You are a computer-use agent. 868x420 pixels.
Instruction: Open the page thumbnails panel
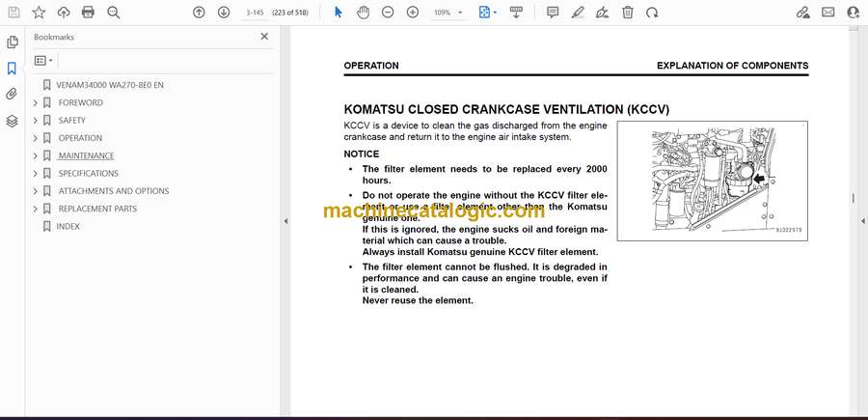[x=13, y=42]
